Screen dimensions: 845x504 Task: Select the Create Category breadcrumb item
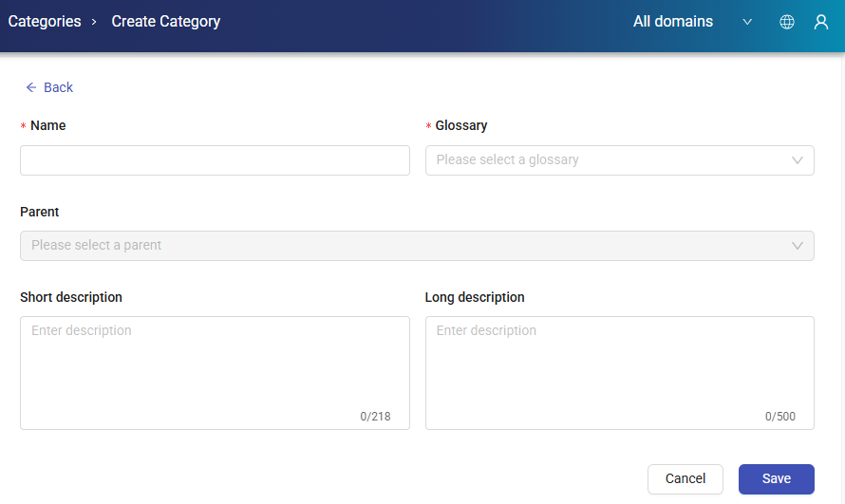click(x=166, y=22)
